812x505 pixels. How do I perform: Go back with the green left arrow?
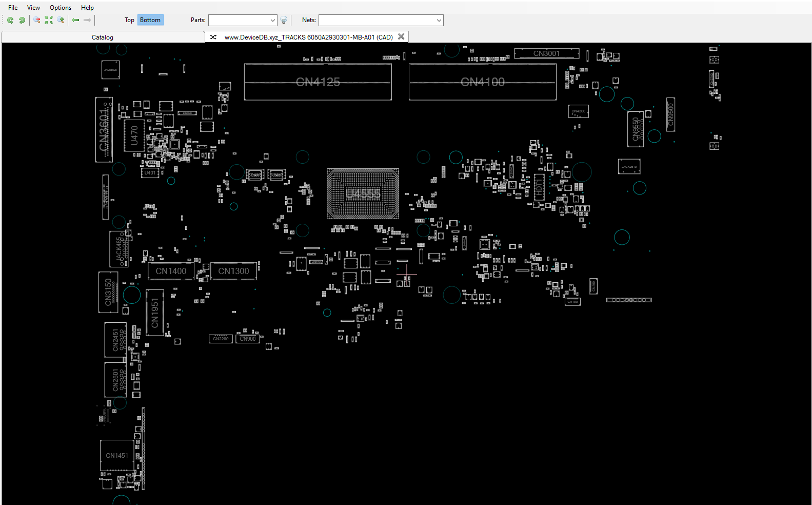(75, 20)
